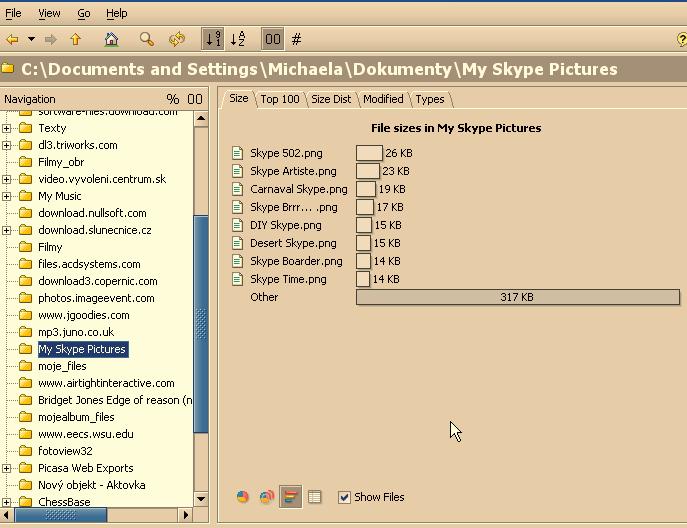Viewport: 687px width, 528px height.
Task: Click the photos.imageevent.com folder icon
Action: pyautogui.click(x=25, y=298)
